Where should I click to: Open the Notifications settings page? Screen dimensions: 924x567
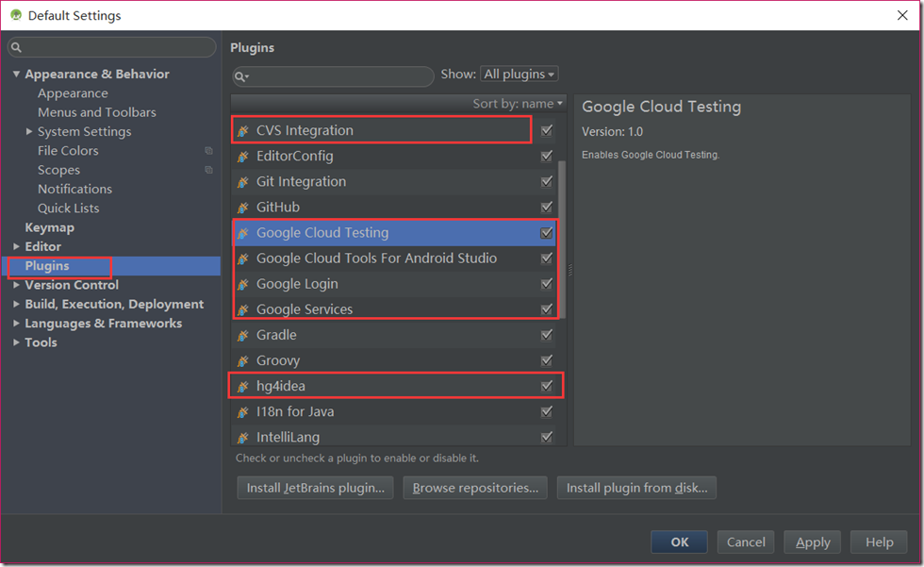(x=74, y=189)
